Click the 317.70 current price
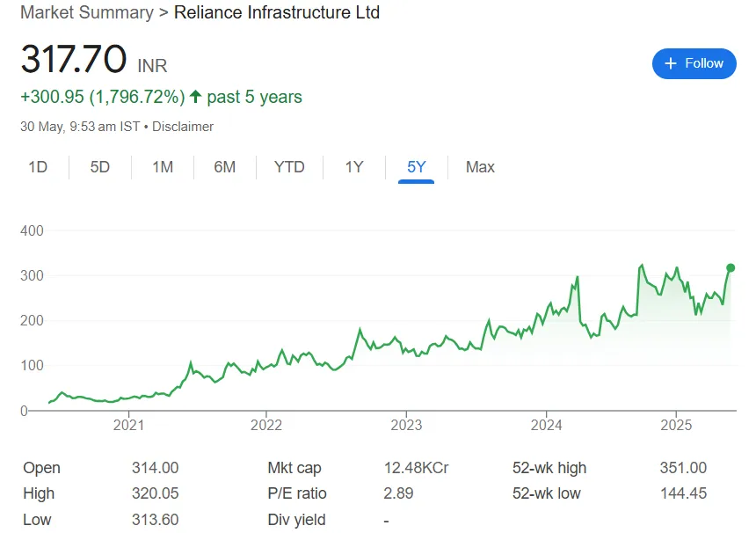 74,59
